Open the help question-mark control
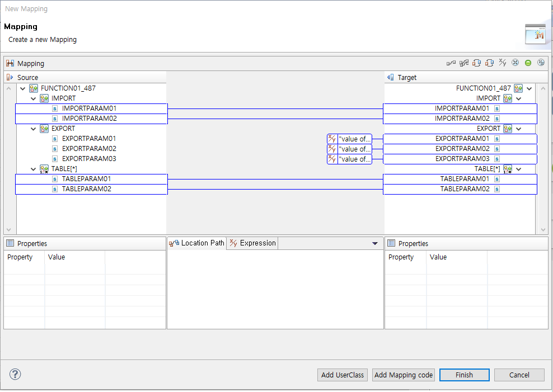The width and height of the screenshot is (553, 392). click(15, 374)
